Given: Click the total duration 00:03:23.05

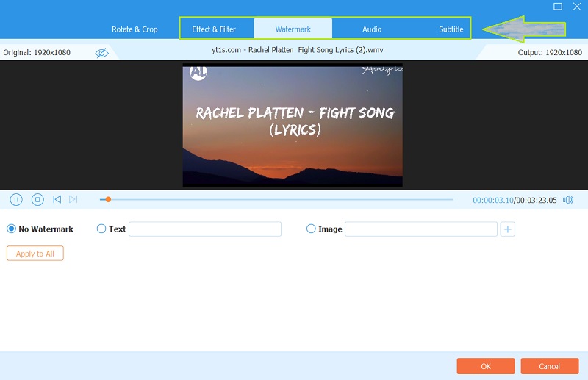Looking at the screenshot, I should click(537, 201).
